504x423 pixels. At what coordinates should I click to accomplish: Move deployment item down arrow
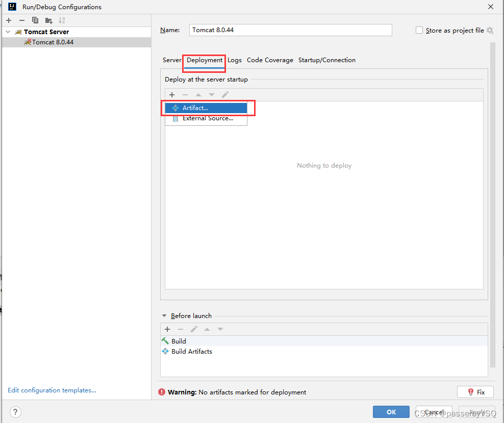point(212,95)
